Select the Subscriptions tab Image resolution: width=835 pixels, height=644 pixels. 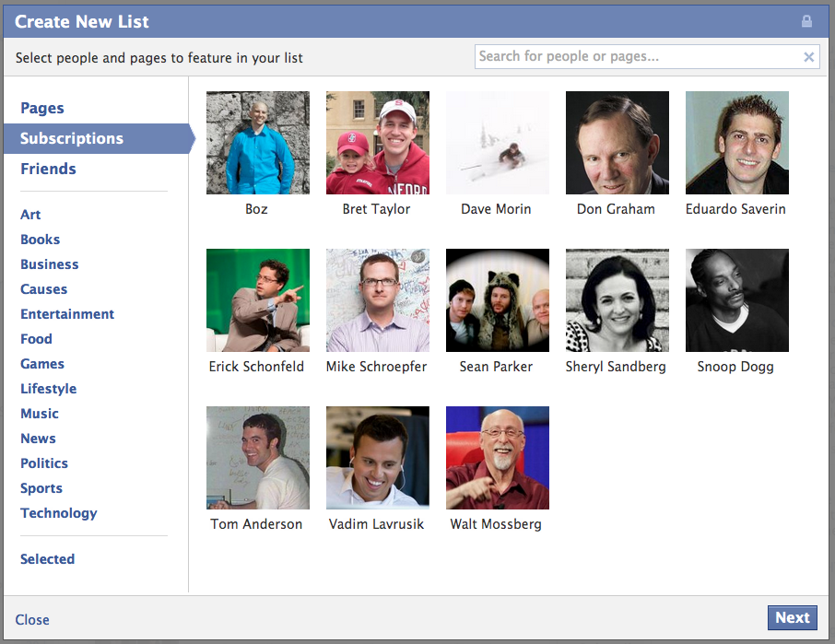coord(72,138)
